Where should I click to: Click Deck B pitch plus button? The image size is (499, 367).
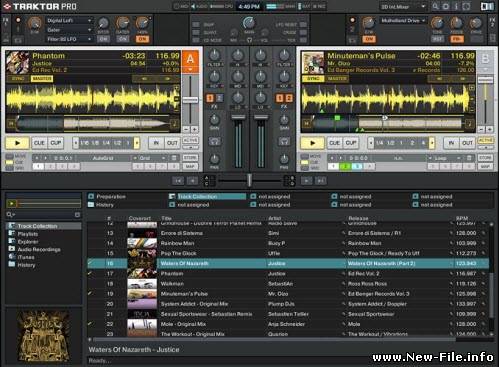click(x=489, y=129)
